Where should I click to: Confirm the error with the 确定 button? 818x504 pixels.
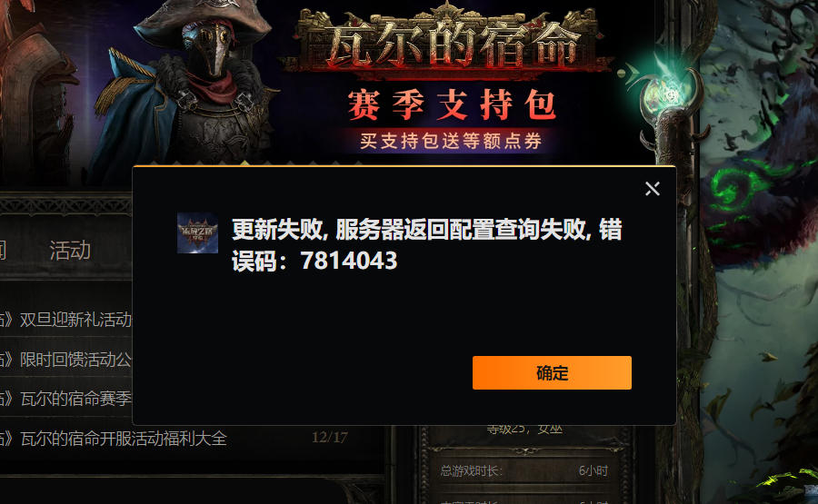pyautogui.click(x=552, y=372)
